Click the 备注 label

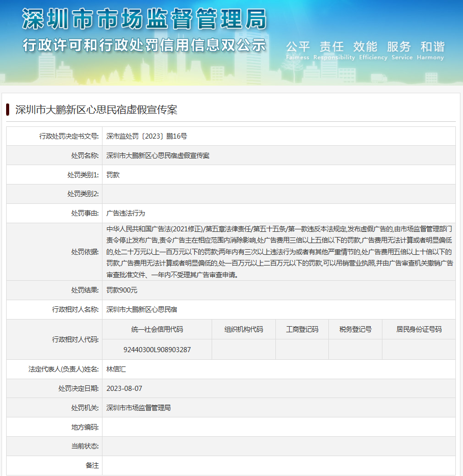pyautogui.click(x=92, y=465)
